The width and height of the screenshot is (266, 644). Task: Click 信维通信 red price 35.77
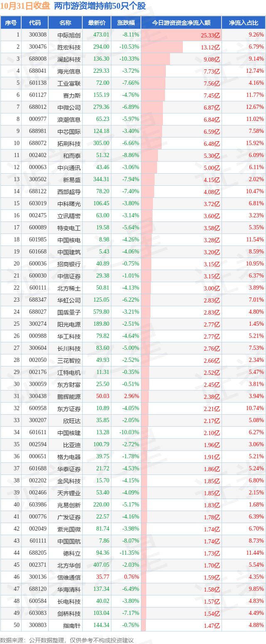coord(103,578)
